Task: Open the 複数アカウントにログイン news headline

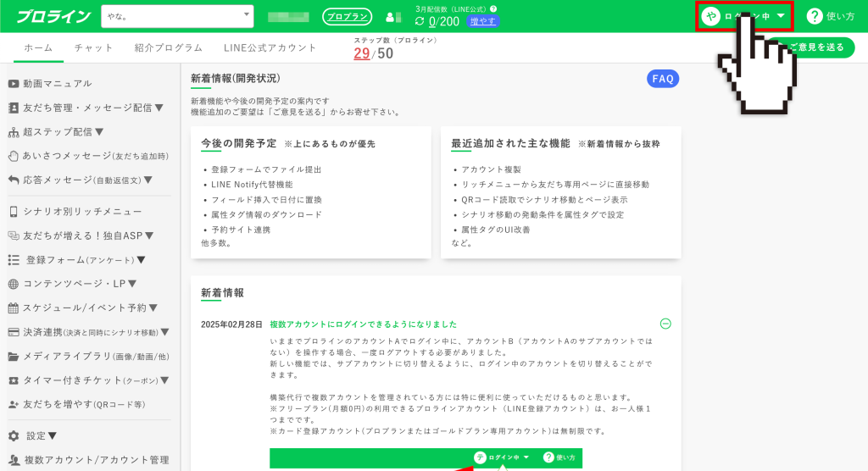Action: coord(363,324)
